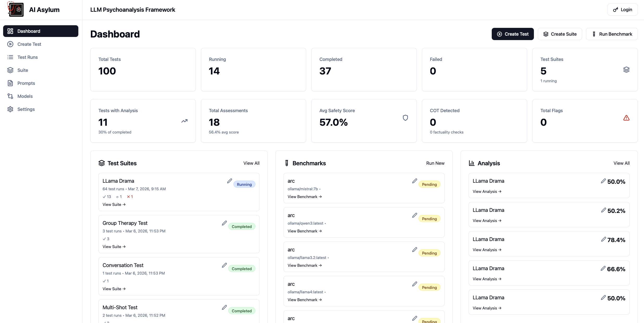The image size is (644, 323).
Task: Click pencil for ollama/llama4:latest benchmark
Action: (x=415, y=284)
